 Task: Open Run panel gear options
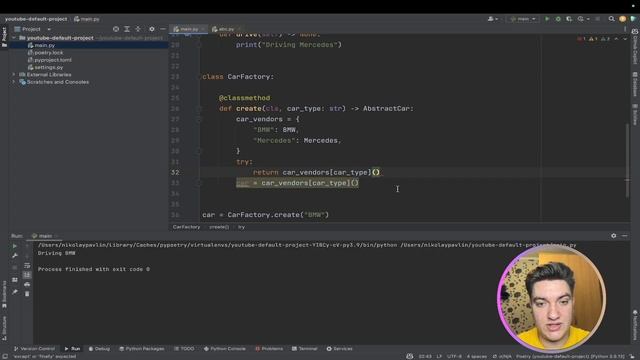coord(613,236)
